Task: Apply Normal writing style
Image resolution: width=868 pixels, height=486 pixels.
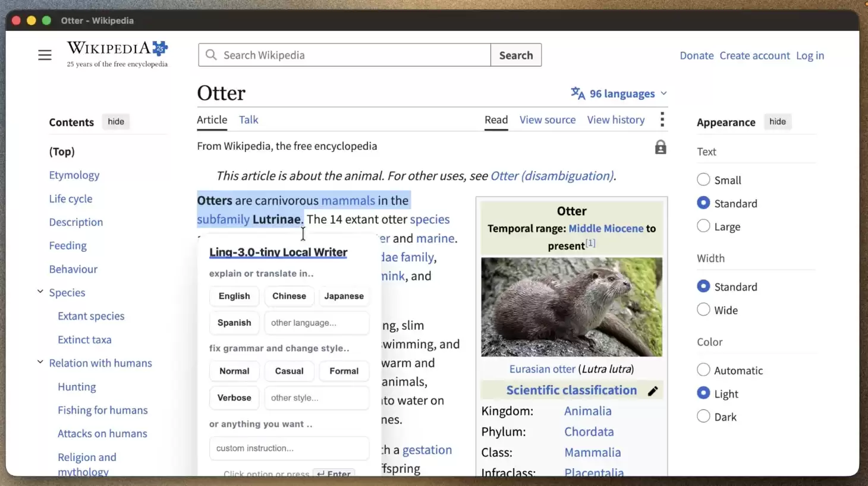Action: click(234, 371)
